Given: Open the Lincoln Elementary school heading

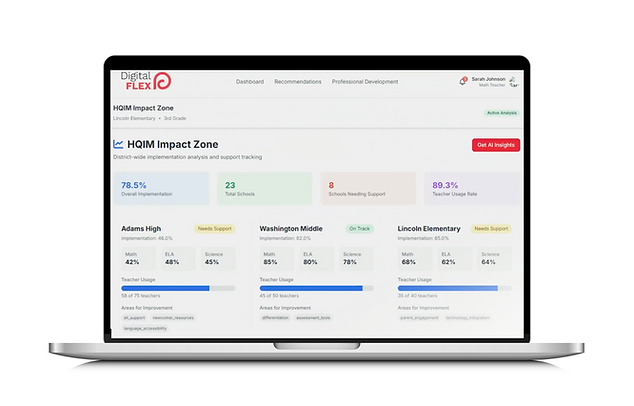Looking at the screenshot, I should (x=429, y=228).
